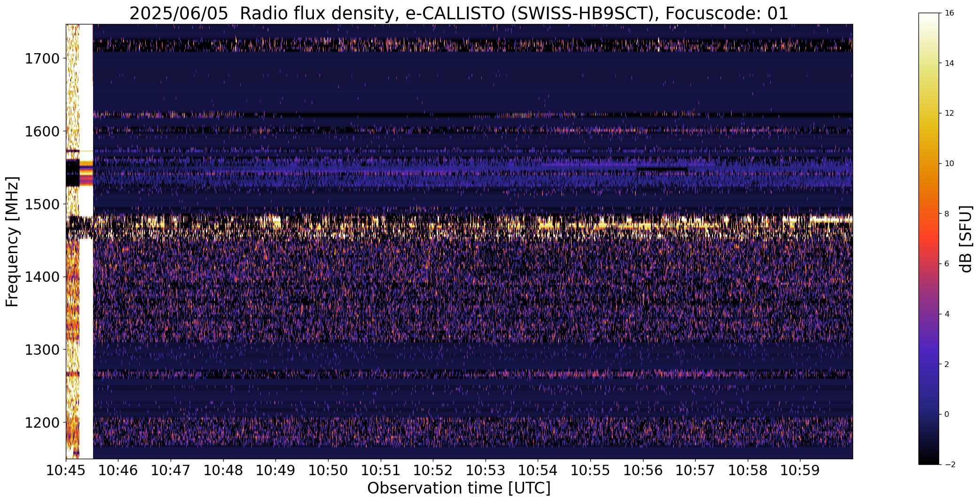The width and height of the screenshot is (980, 502).
Task: Click the 1300 frequency tick label
Action: [x=42, y=350]
